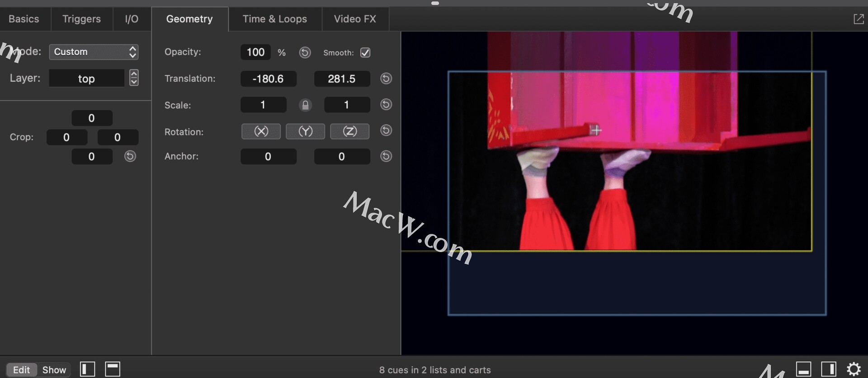Open the Triggers tab

point(81,19)
